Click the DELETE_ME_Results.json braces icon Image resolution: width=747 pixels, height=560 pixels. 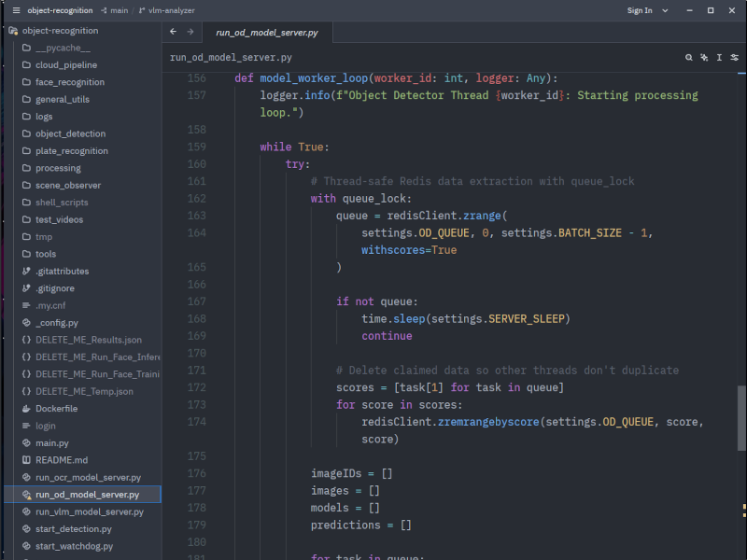tap(27, 340)
